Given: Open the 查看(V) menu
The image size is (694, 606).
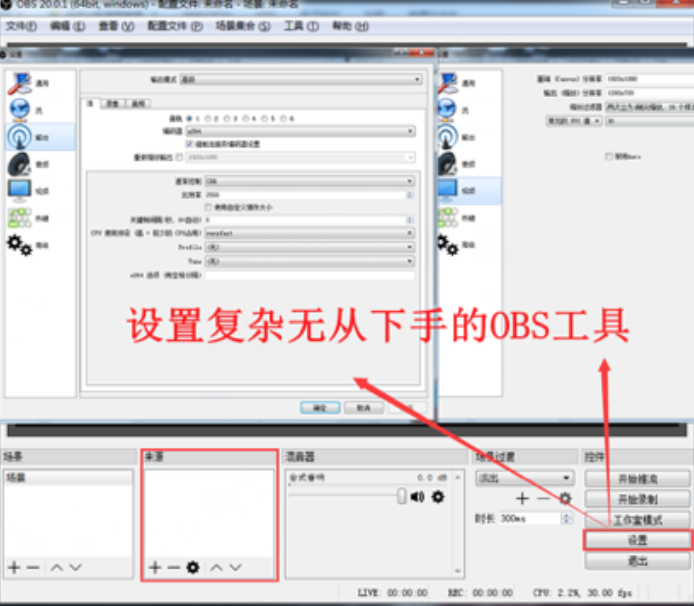Looking at the screenshot, I should (x=116, y=26).
